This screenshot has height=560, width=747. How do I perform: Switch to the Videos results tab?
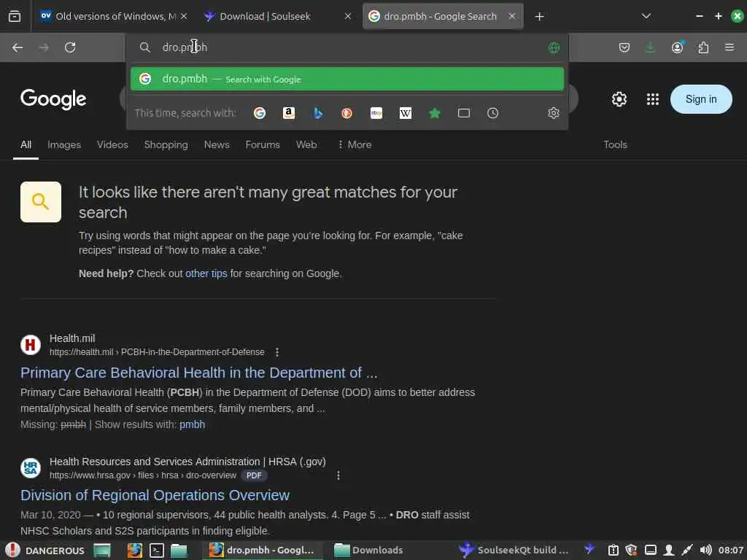(112, 145)
